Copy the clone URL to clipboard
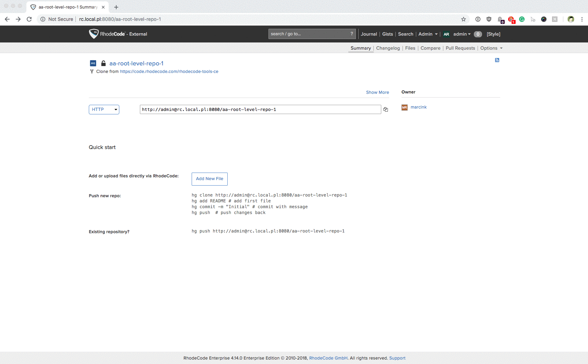This screenshot has height=364, width=588. [386, 110]
